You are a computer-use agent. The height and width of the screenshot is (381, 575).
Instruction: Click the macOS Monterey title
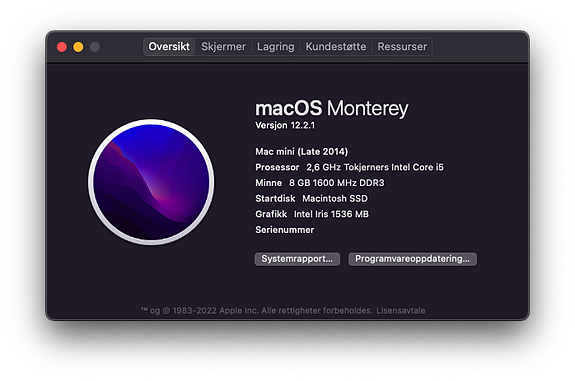tap(332, 108)
